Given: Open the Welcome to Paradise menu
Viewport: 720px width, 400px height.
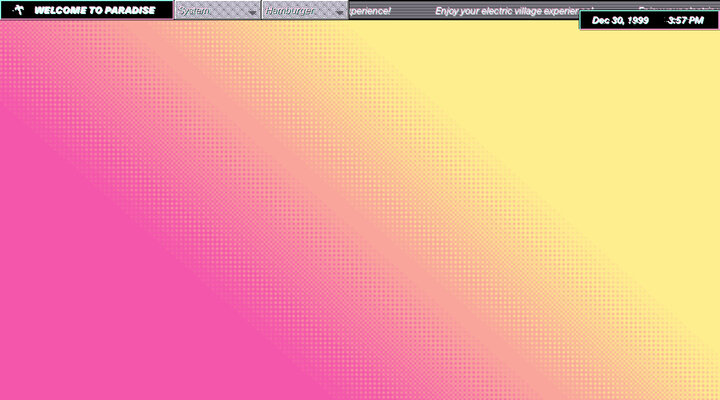Looking at the screenshot, I should pyautogui.click(x=87, y=10).
